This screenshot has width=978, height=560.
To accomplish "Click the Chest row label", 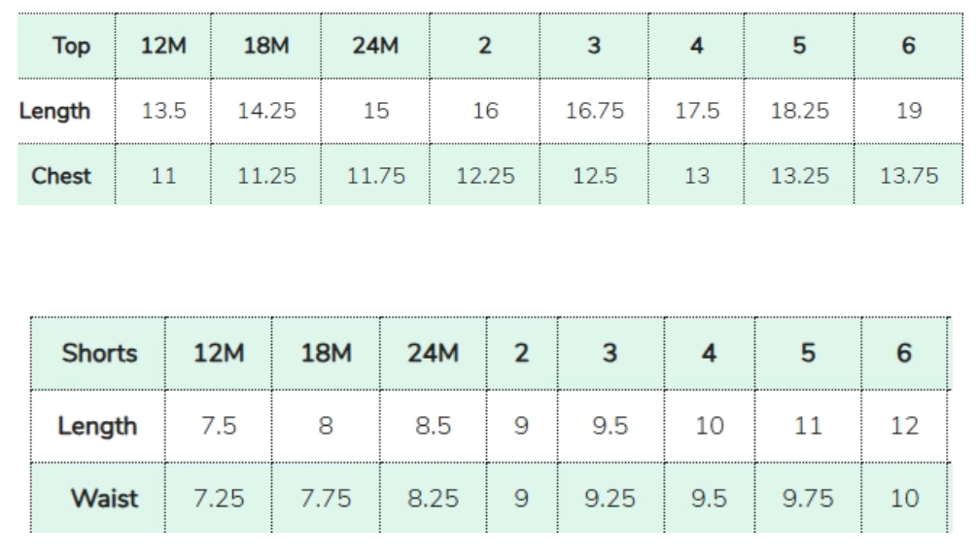I will [x=61, y=176].
